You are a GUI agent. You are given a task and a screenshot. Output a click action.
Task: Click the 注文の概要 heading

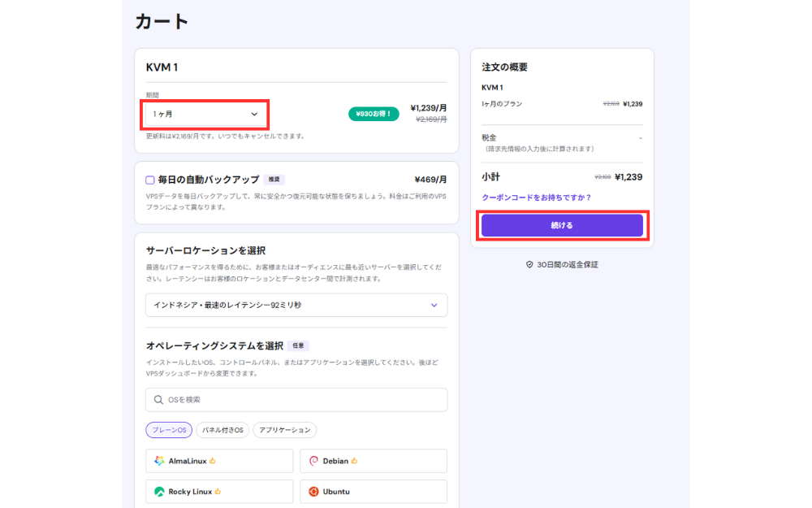tap(504, 67)
